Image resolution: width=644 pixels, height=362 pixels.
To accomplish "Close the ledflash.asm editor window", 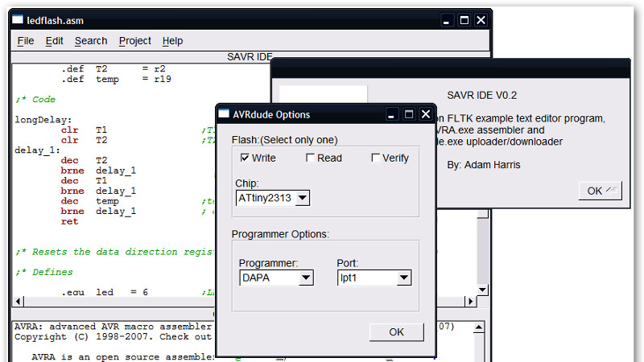I will tap(481, 20).
